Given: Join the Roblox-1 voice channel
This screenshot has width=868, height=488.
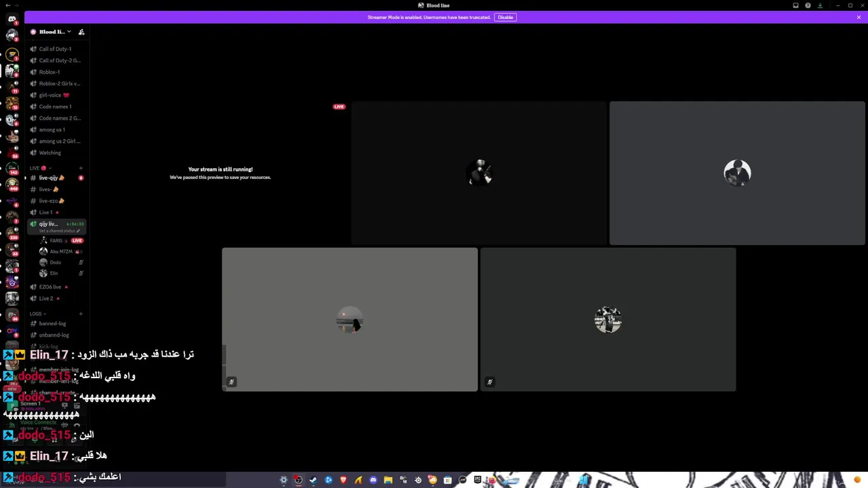Looking at the screenshot, I should 56,72.
